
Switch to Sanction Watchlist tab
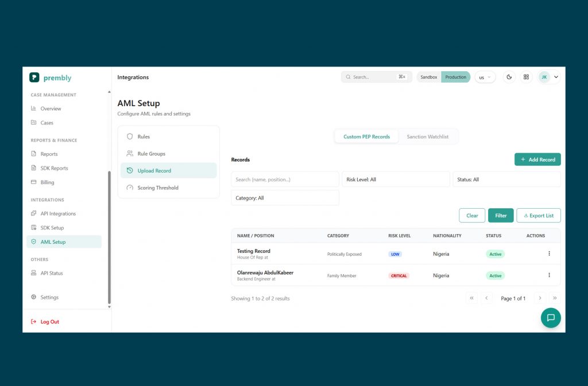[x=427, y=137]
